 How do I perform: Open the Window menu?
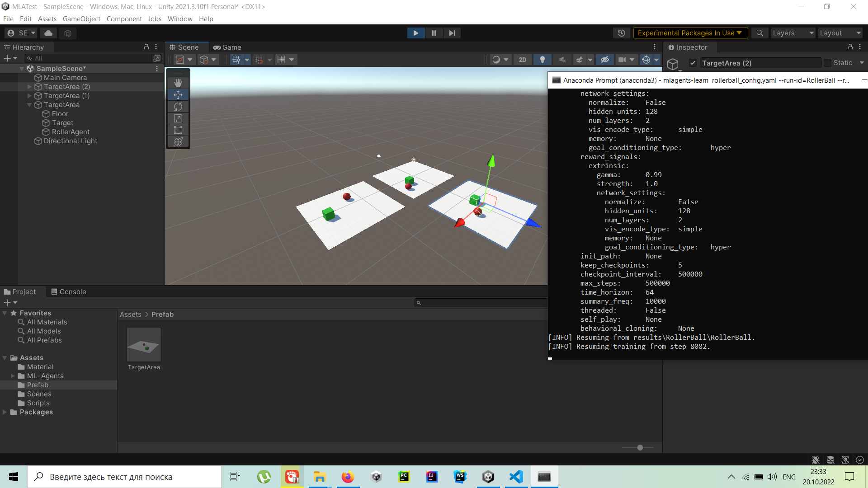[180, 19]
